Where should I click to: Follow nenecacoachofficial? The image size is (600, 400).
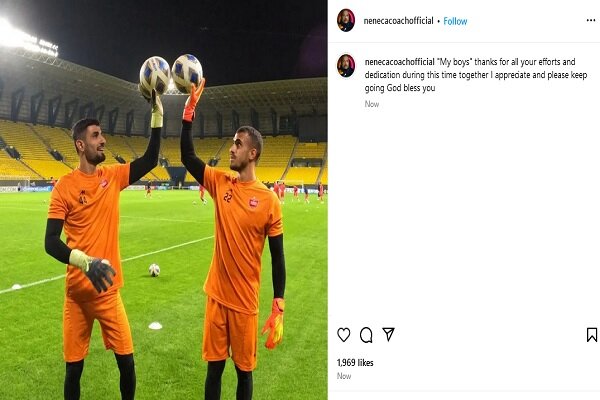point(455,21)
